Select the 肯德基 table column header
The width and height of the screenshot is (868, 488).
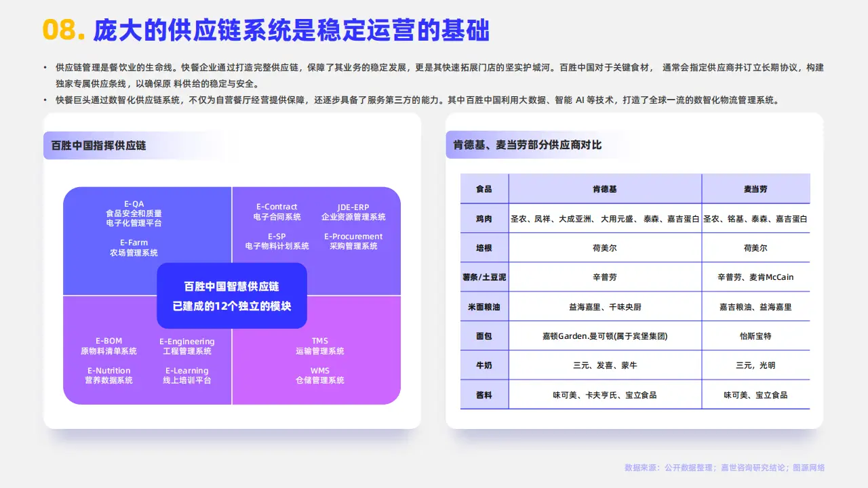tap(605, 189)
